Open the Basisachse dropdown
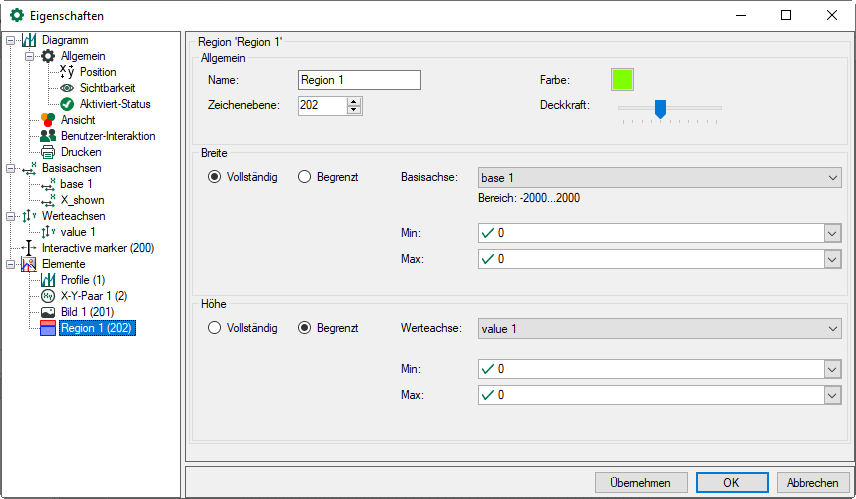The width and height of the screenshot is (856, 499). (659, 178)
